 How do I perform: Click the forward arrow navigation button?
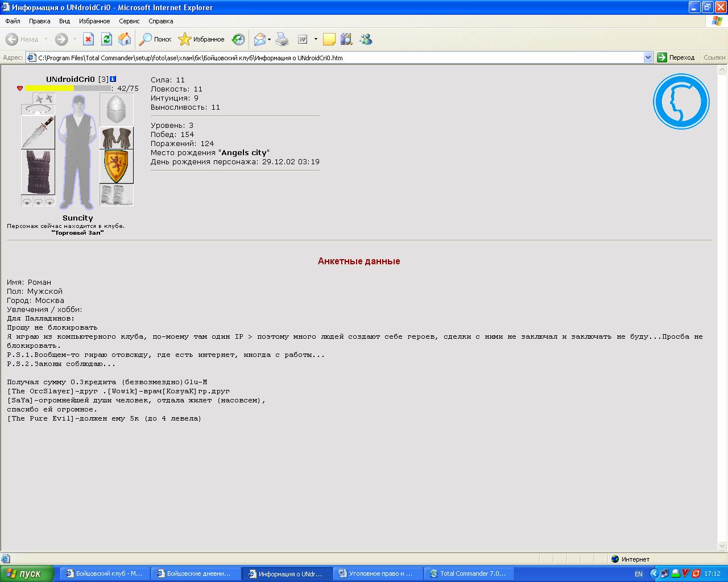click(x=61, y=39)
